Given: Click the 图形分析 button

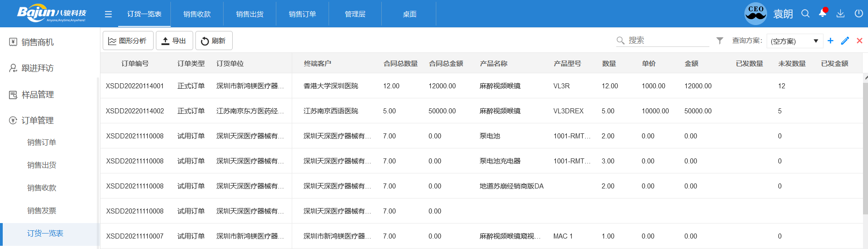Looking at the screenshot, I should tap(128, 41).
